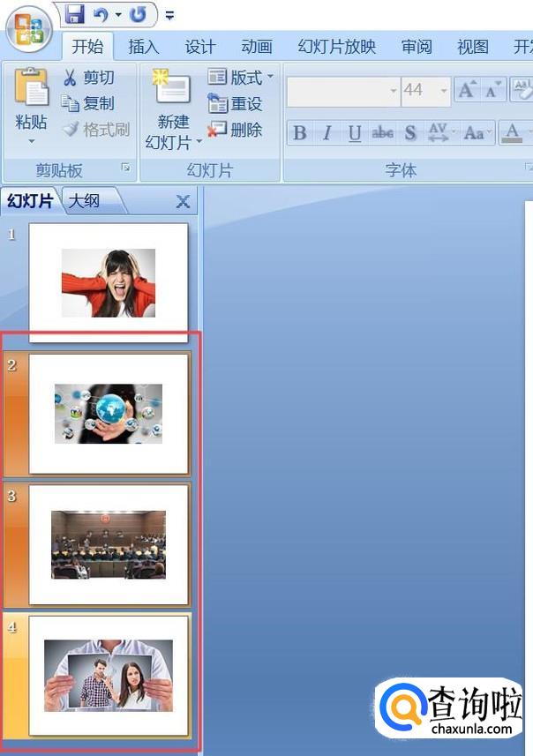This screenshot has width=533, height=756.
Task: Select the 幻灯片 thumbnails pane tab
Action: point(30,200)
